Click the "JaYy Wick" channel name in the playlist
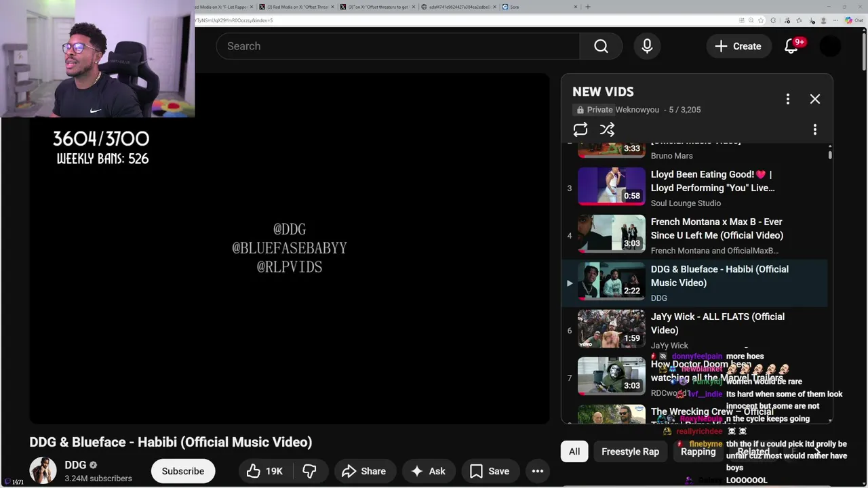868x488 pixels. pos(669,346)
